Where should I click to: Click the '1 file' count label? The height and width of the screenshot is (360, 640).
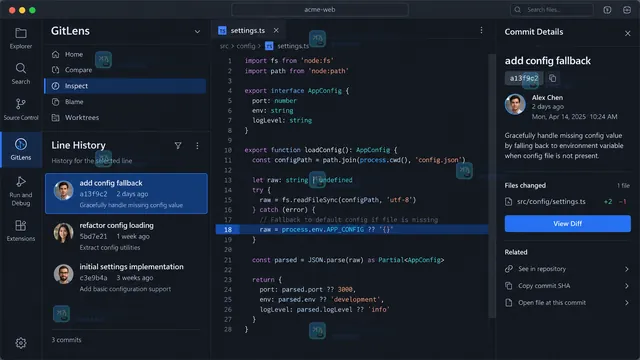click(623, 186)
